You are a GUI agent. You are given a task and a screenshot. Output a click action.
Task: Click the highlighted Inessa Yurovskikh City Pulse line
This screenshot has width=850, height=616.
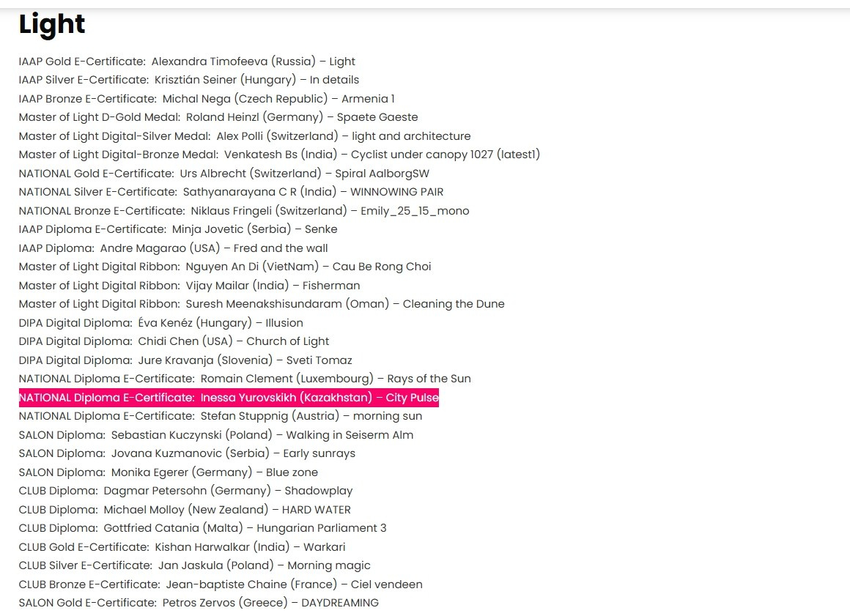point(229,398)
